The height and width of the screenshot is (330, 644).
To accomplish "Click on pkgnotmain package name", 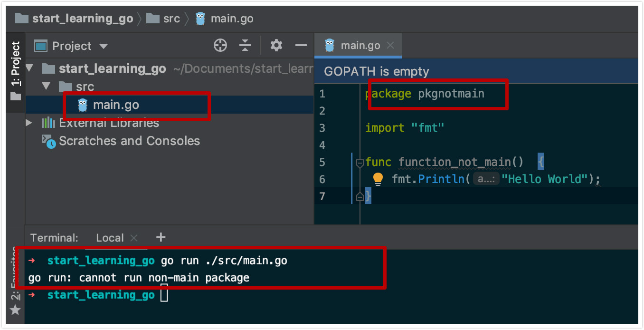I will [x=451, y=94].
